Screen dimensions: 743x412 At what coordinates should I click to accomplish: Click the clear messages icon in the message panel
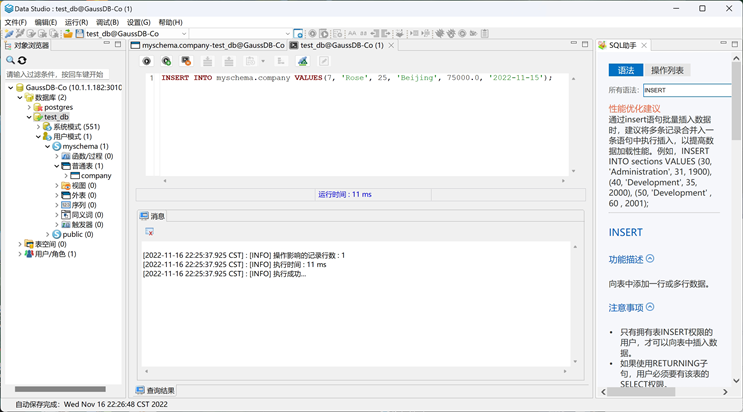tap(149, 232)
